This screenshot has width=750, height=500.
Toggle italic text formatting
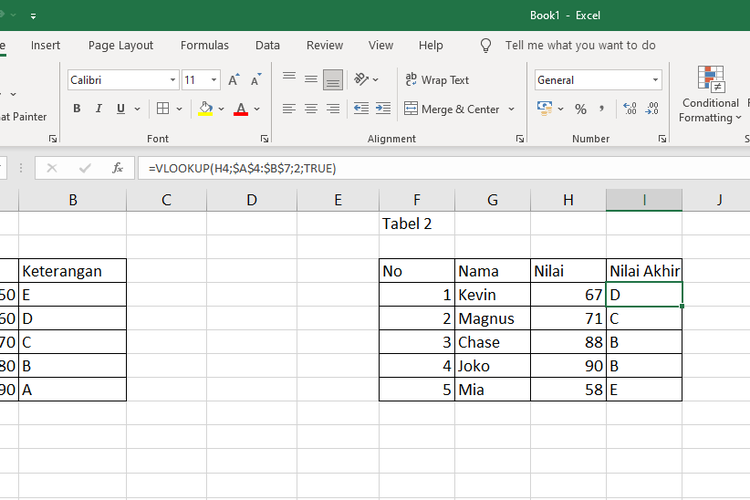point(99,109)
